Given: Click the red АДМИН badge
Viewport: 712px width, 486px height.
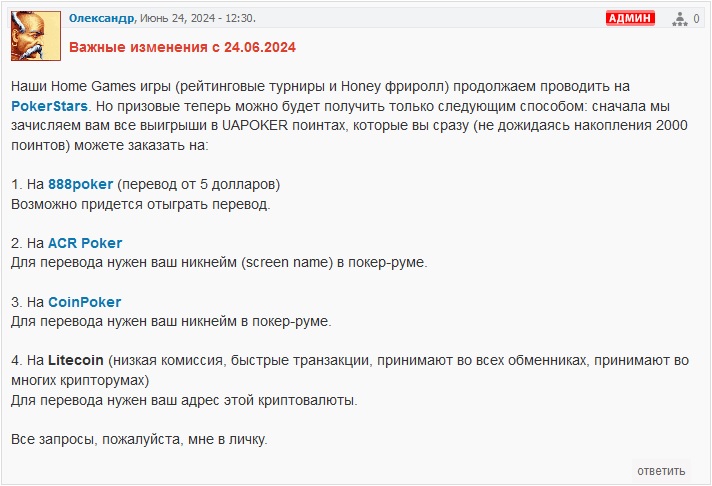Looking at the screenshot, I should pos(630,18).
